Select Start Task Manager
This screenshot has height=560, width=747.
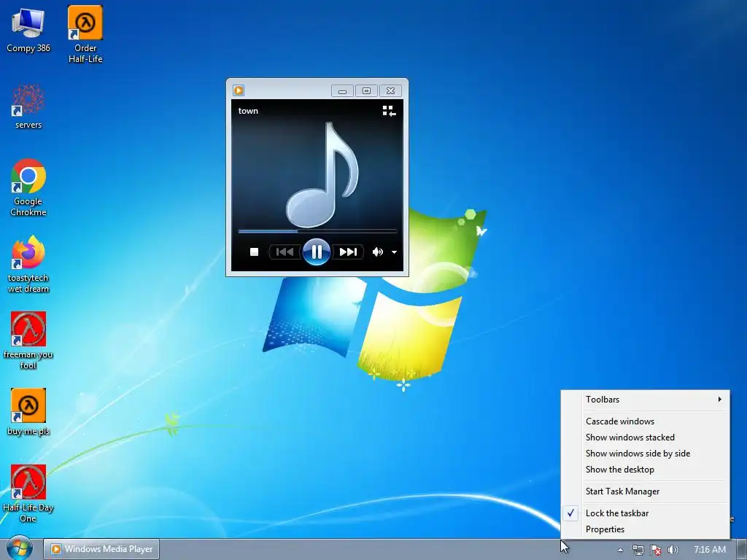tap(646, 491)
